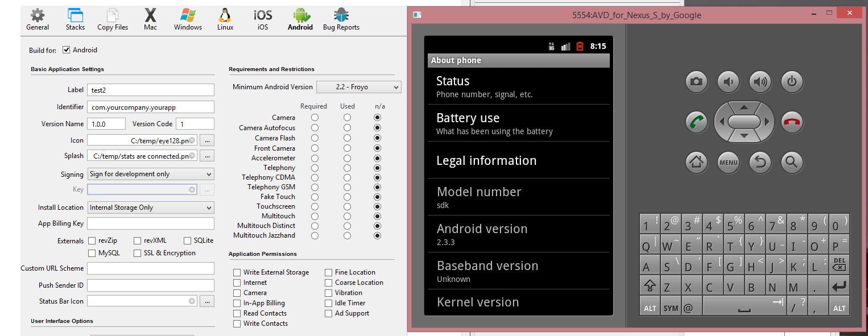Click the emulator back arrow button
The image size is (868, 336).
(760, 163)
